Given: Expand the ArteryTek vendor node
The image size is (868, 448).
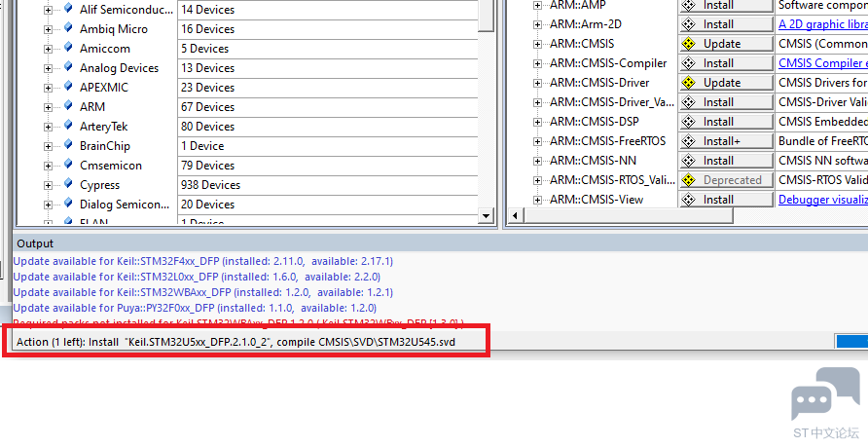Looking at the screenshot, I should pyautogui.click(x=48, y=127).
